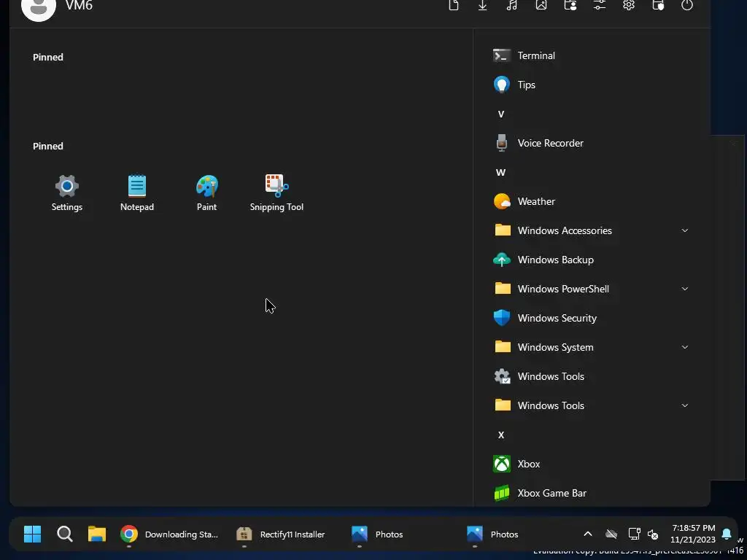Launch the pinned Notepad app

coord(136,192)
